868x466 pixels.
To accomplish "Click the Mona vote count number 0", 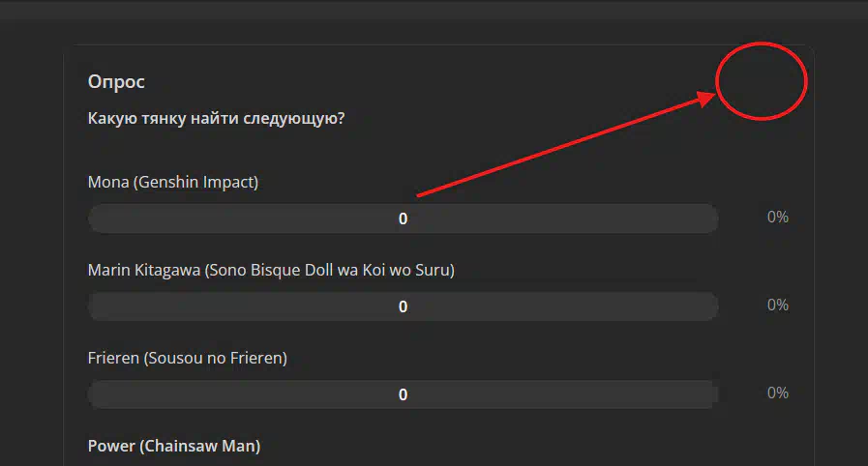I will click(x=403, y=218).
